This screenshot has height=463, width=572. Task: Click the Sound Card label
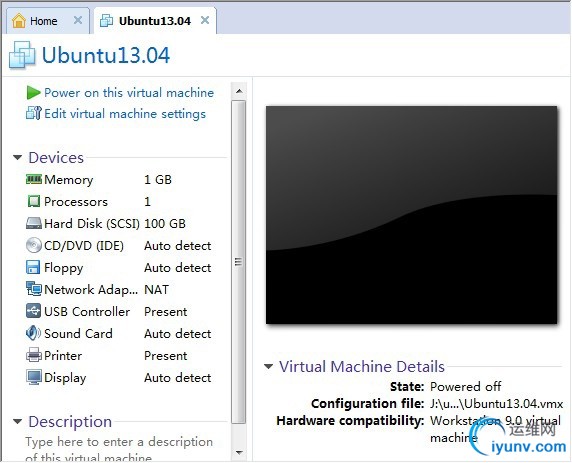[78, 333]
